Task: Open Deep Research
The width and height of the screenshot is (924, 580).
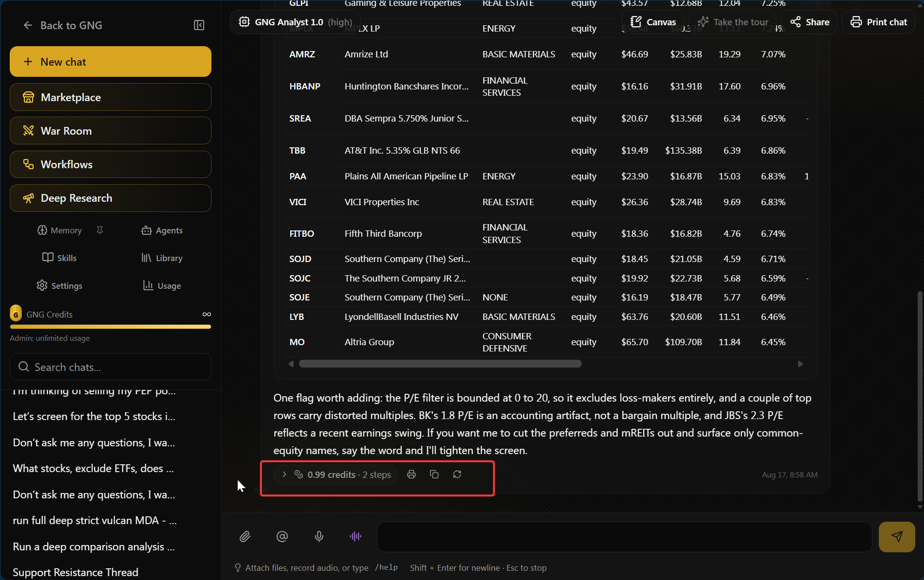Action: point(110,198)
